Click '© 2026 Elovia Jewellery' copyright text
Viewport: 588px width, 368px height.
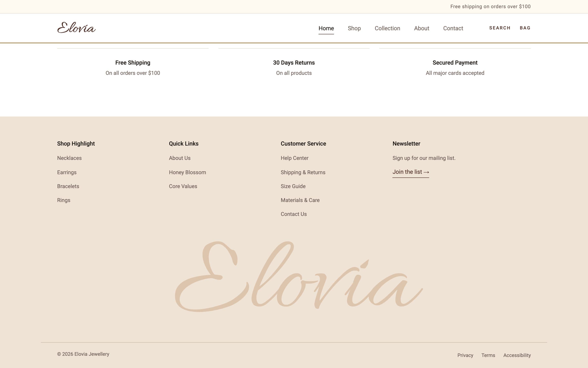(x=83, y=354)
